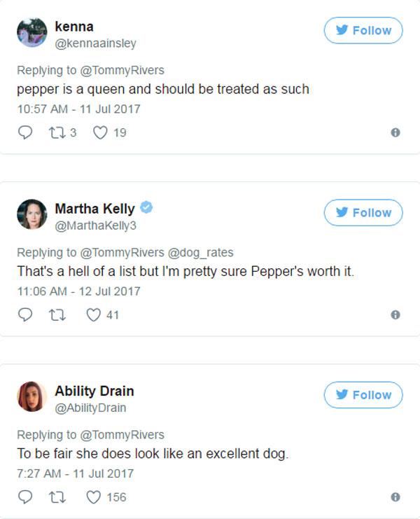Open info icon on Ability Drain's tweet
Viewport: 420px width, 519px height.
(x=395, y=497)
